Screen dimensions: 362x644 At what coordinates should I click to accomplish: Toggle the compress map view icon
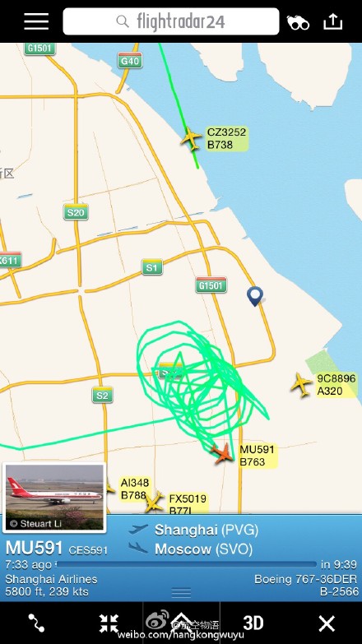[109, 623]
